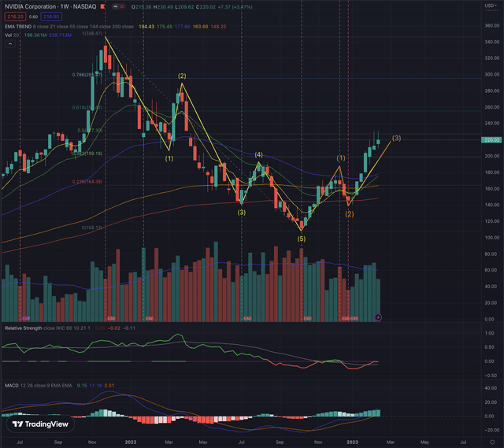
Task: Select the yellow wave (4) label
Action: click(x=258, y=154)
